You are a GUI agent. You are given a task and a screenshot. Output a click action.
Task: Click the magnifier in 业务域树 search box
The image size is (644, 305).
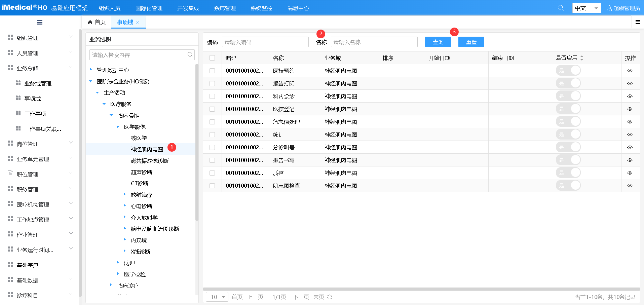[x=190, y=54]
